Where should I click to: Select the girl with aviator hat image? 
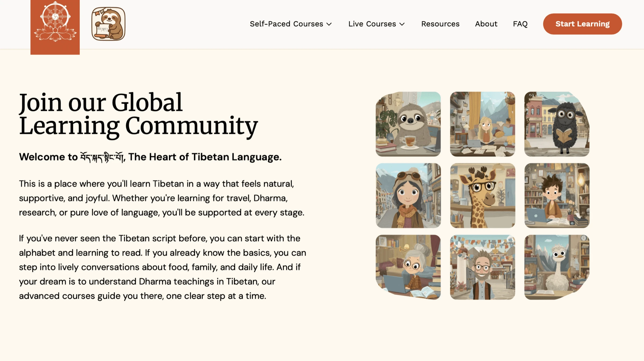pos(408,196)
